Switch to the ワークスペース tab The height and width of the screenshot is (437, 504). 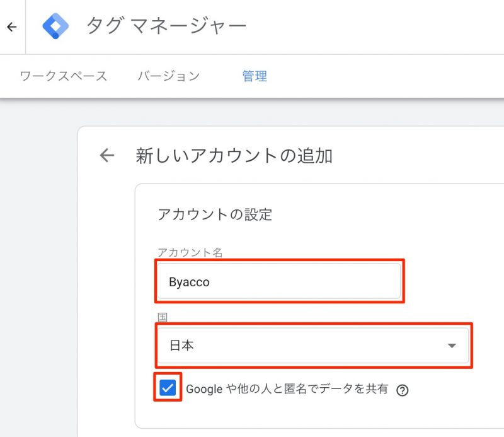point(64,76)
